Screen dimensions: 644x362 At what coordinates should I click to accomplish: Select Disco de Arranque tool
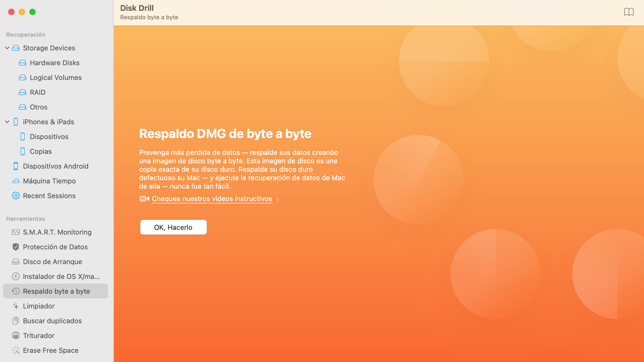pyautogui.click(x=53, y=262)
